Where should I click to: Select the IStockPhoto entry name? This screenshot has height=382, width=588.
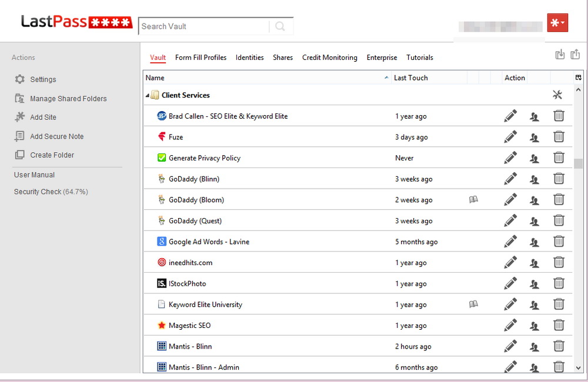pos(187,284)
